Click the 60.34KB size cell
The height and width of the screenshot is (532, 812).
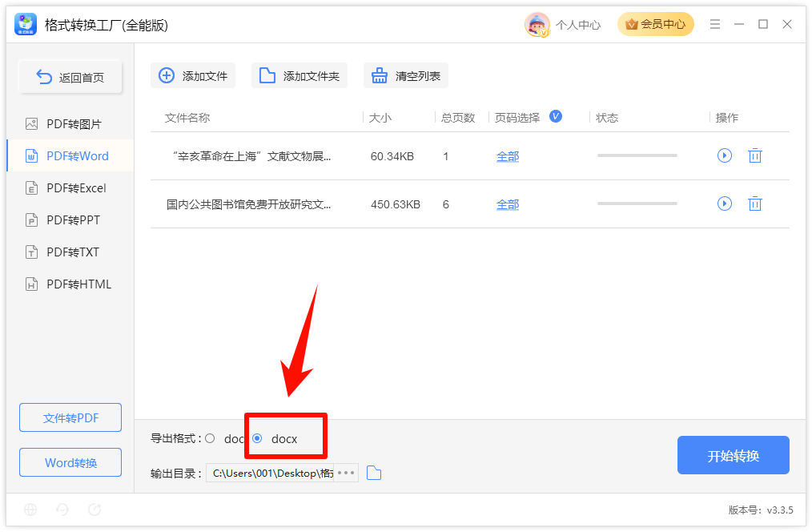(392, 156)
